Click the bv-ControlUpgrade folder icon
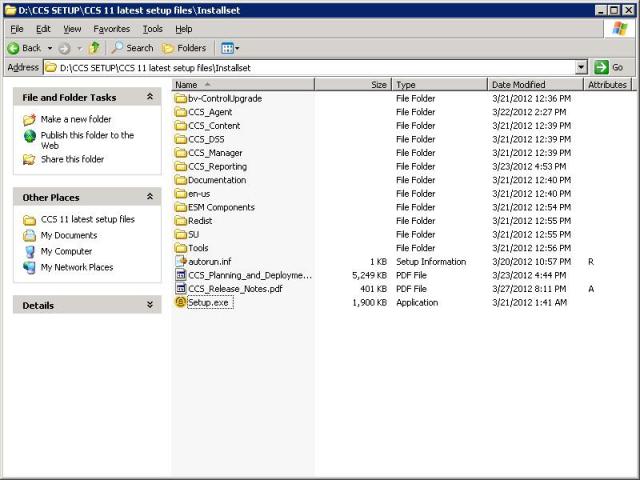Screen dimensions: 640x480 click(180, 98)
